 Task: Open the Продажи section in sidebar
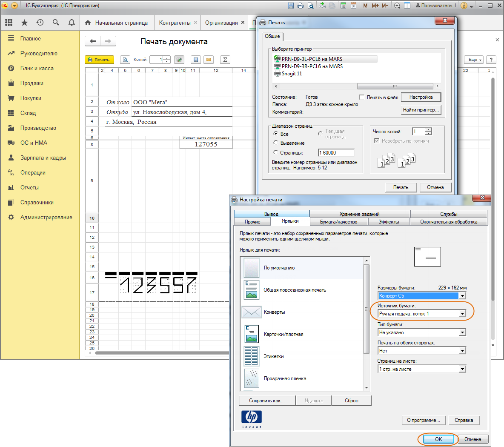[x=32, y=83]
